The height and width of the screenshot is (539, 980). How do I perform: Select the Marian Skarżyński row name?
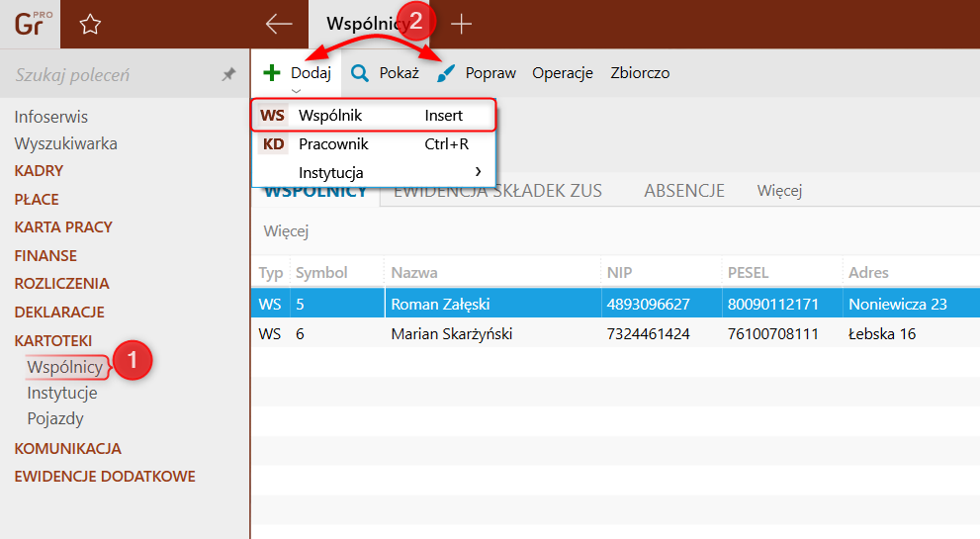click(x=451, y=334)
